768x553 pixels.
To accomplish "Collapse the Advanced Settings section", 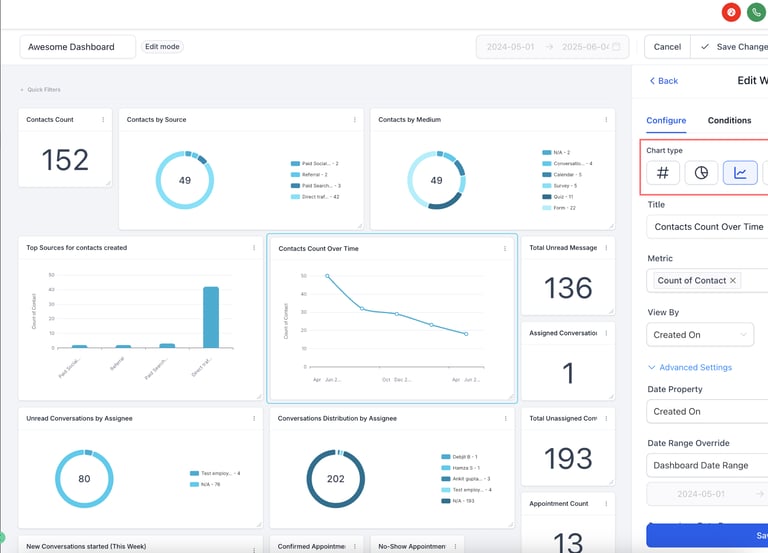I will coord(690,367).
